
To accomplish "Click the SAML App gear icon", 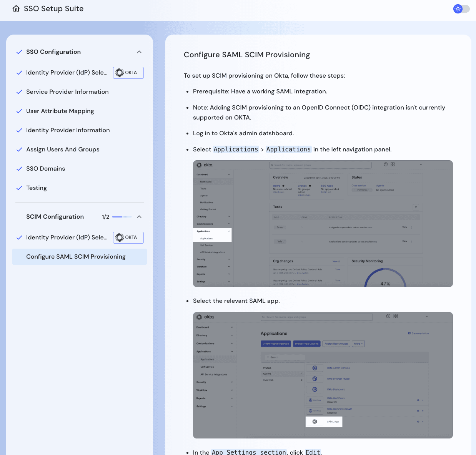I will coord(315,422).
